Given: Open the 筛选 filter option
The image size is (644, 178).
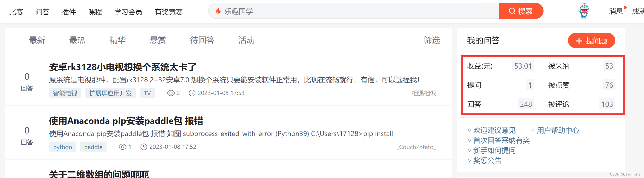Looking at the screenshot, I should point(432,40).
